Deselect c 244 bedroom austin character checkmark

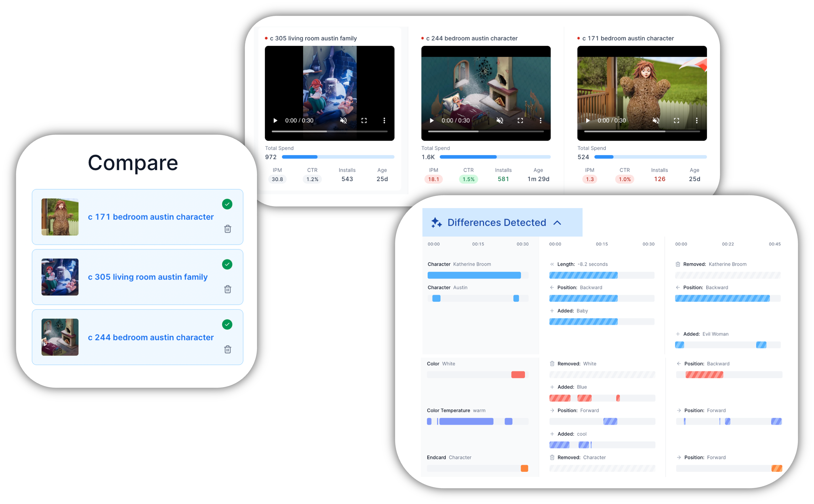point(227,324)
